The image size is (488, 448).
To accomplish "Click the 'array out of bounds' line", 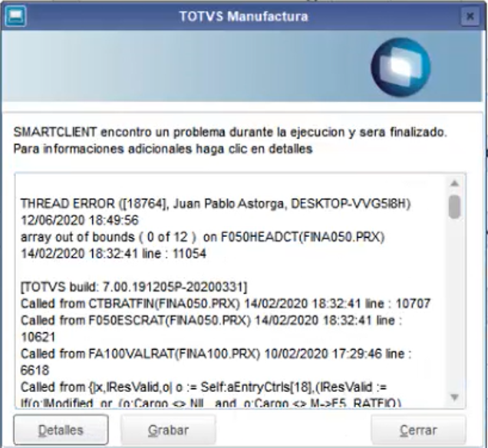I will point(203,237).
